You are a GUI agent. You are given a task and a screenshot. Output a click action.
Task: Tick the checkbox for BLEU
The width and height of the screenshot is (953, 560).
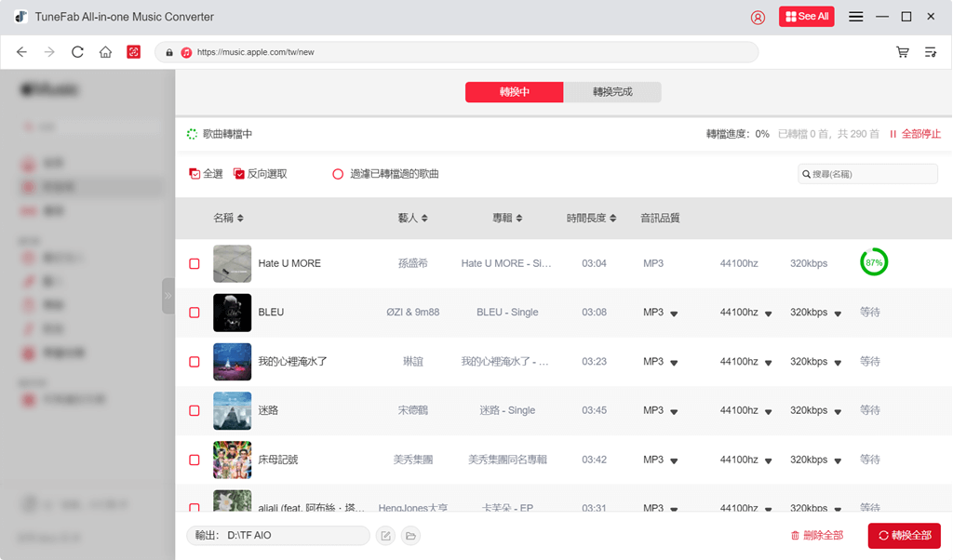(195, 313)
